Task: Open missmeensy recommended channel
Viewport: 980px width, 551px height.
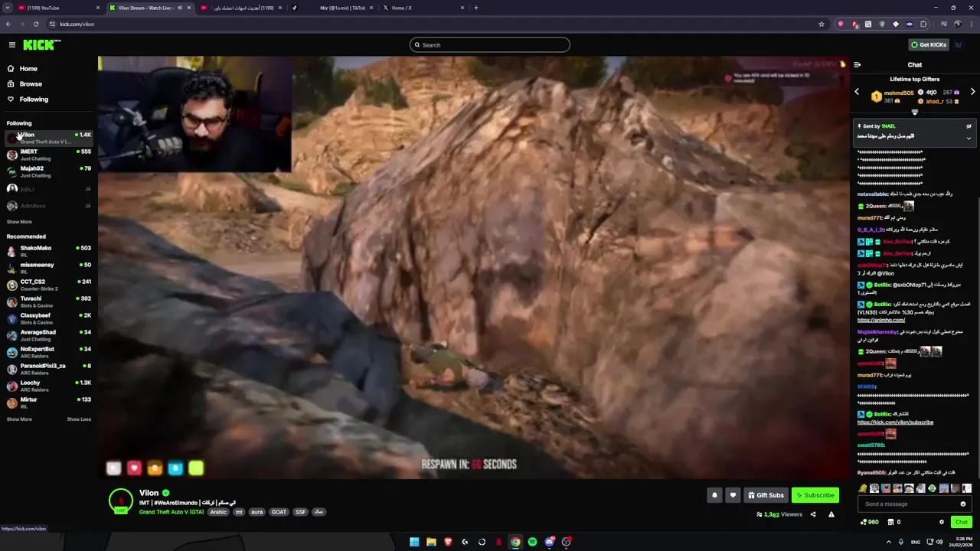Action: pos(49,268)
